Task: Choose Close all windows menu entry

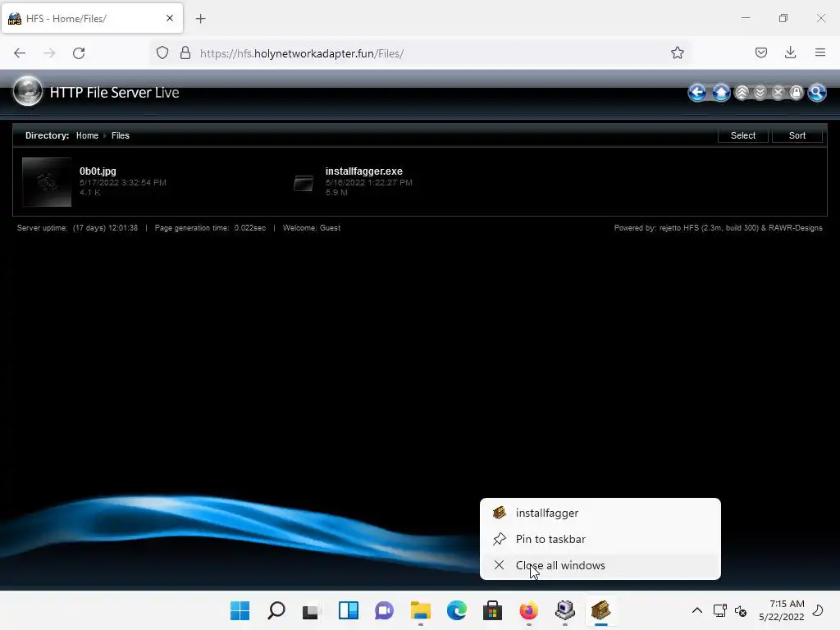Action: pyautogui.click(x=600, y=565)
